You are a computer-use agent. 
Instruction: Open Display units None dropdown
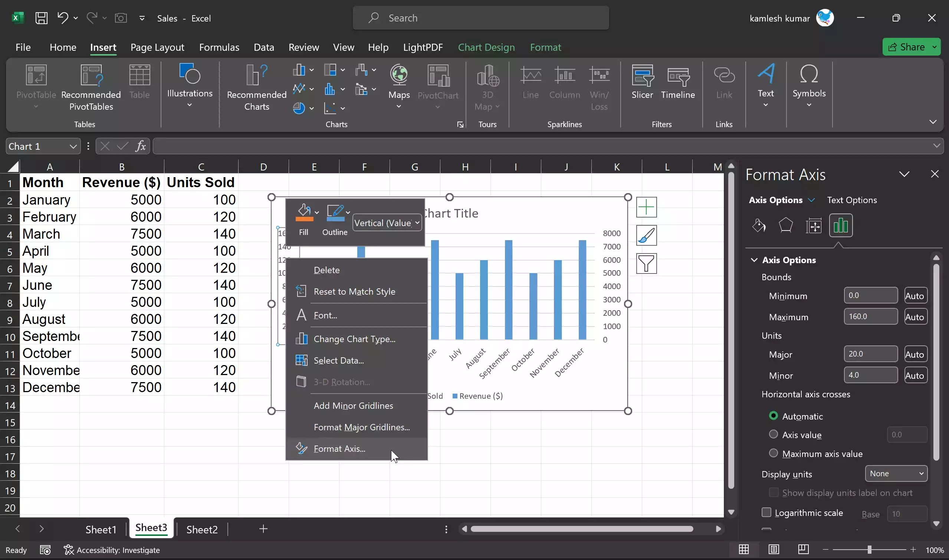coord(896,474)
